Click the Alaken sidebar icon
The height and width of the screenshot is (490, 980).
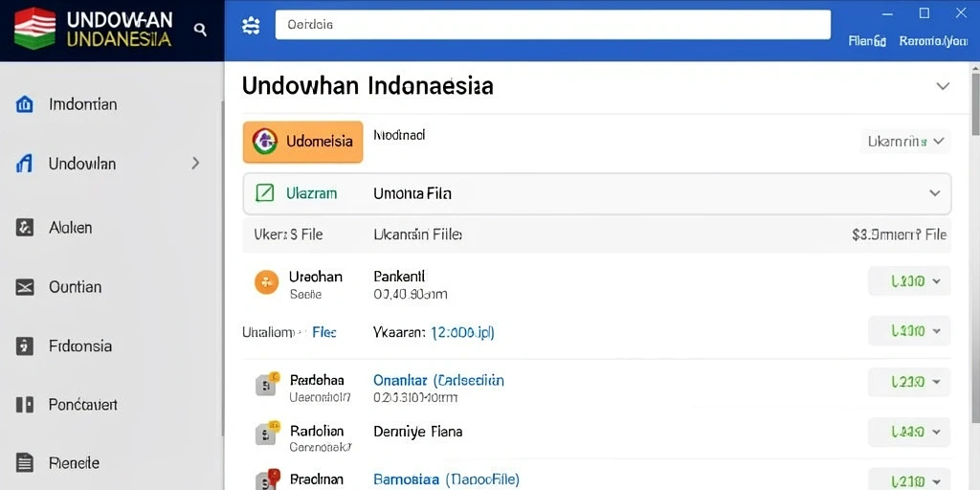(x=24, y=228)
